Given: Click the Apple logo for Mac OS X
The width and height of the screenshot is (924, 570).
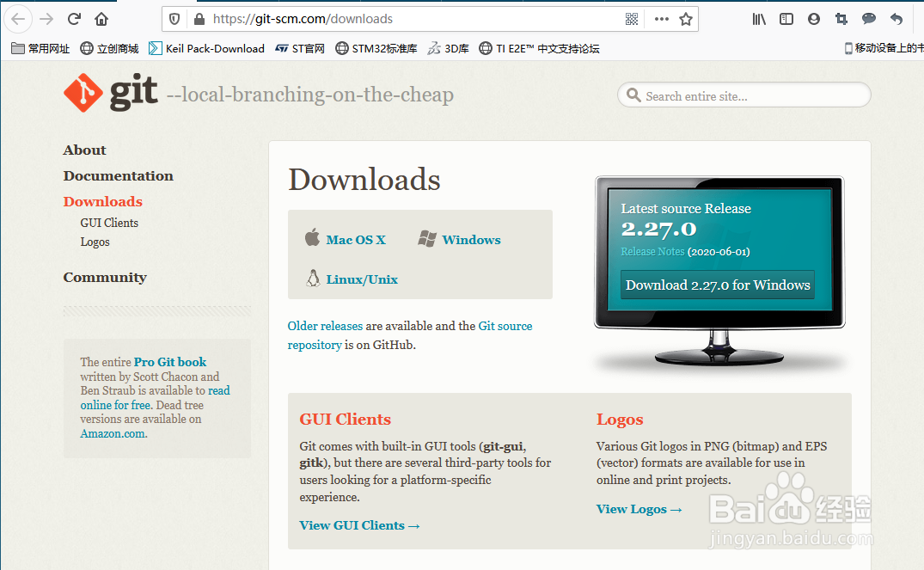Looking at the screenshot, I should click(312, 237).
